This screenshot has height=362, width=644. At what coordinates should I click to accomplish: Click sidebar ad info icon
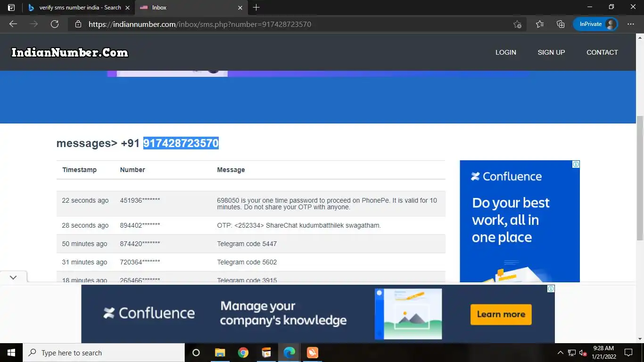pyautogui.click(x=576, y=164)
